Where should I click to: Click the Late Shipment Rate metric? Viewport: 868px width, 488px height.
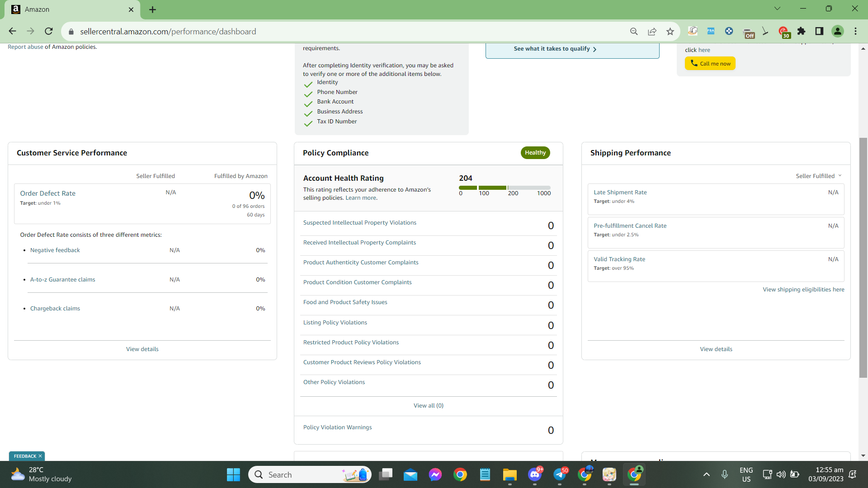point(620,192)
